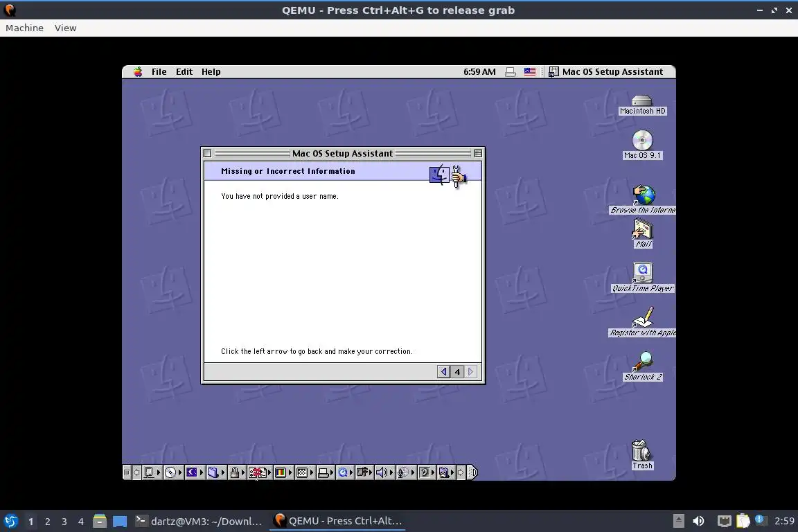798x532 pixels.
Task: Click the Control Strip close box
Action: pyautogui.click(x=127, y=472)
